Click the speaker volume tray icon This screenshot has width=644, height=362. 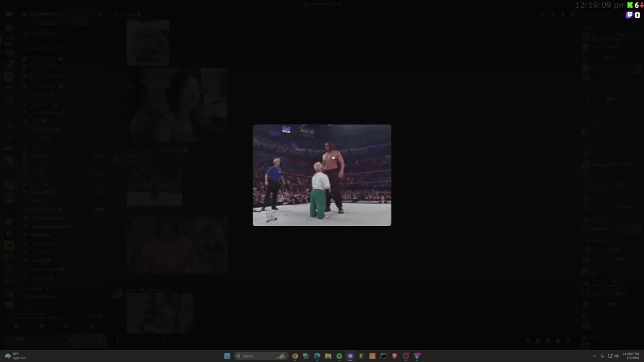(616, 356)
